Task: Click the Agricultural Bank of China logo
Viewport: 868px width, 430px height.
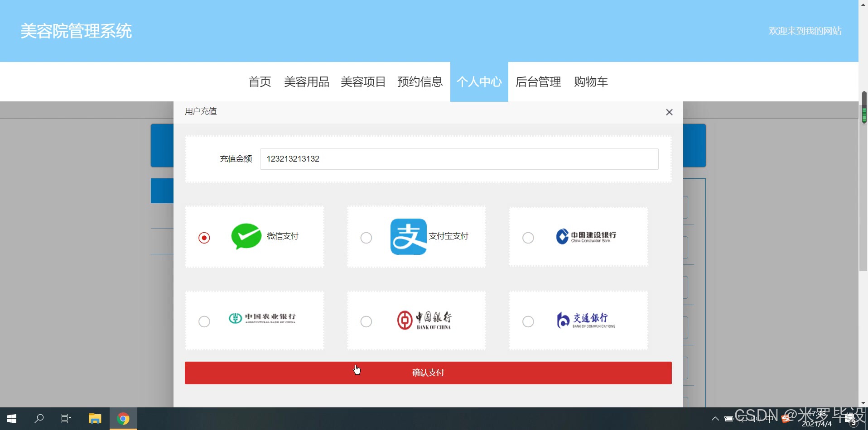Action: coord(262,318)
